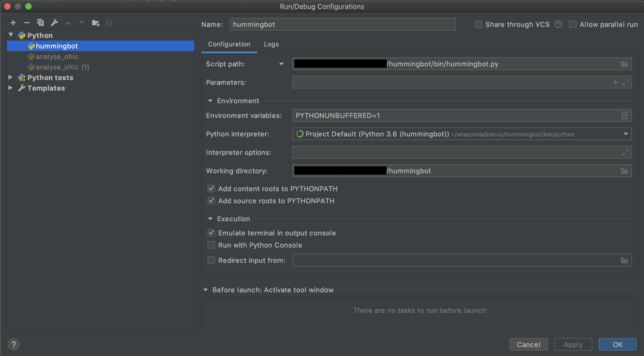Copy the selected configuration
644x356 pixels.
point(40,23)
